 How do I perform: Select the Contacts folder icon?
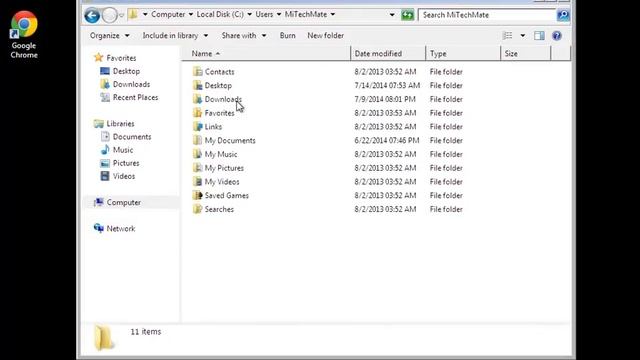(x=198, y=71)
